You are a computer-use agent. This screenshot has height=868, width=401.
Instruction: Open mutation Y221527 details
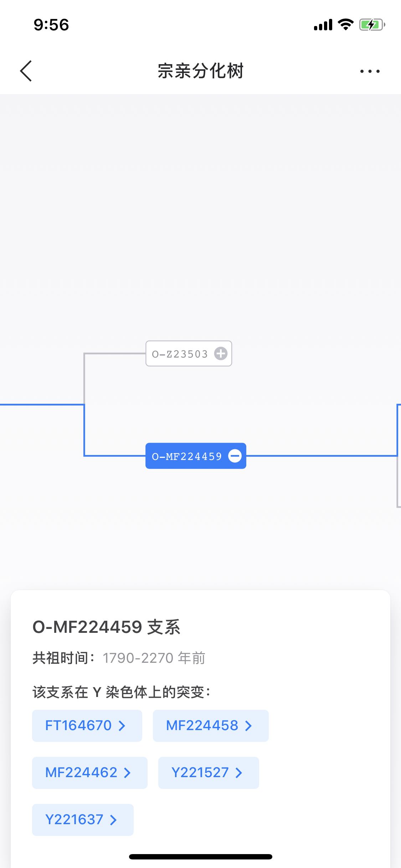[x=209, y=773]
